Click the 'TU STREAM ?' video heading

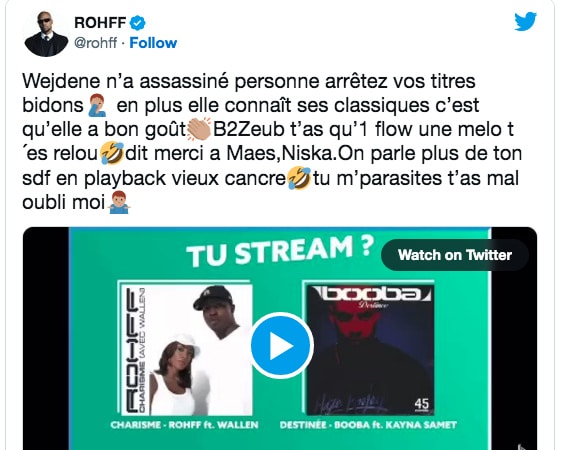coord(280,251)
